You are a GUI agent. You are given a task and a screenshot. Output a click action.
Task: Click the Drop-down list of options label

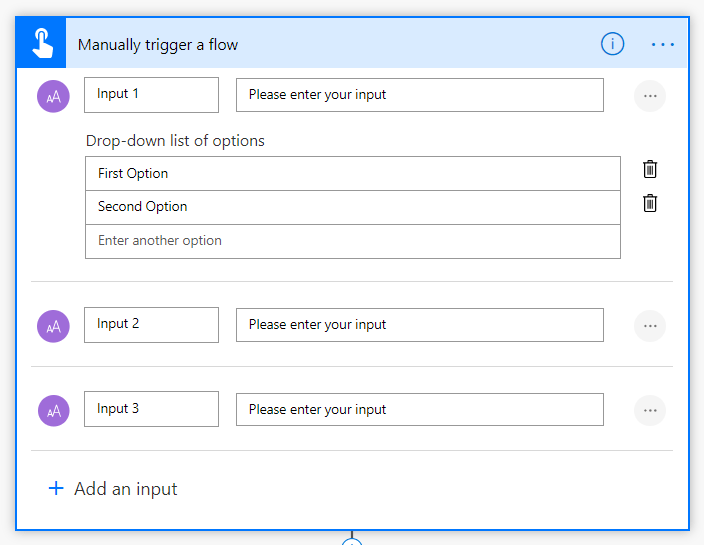(x=175, y=141)
